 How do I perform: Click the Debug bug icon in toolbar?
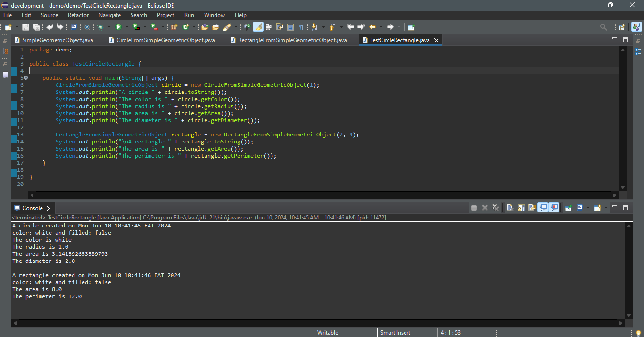click(100, 27)
